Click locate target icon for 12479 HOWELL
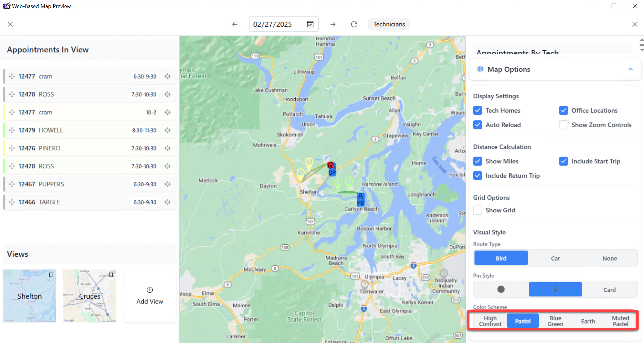 (168, 130)
